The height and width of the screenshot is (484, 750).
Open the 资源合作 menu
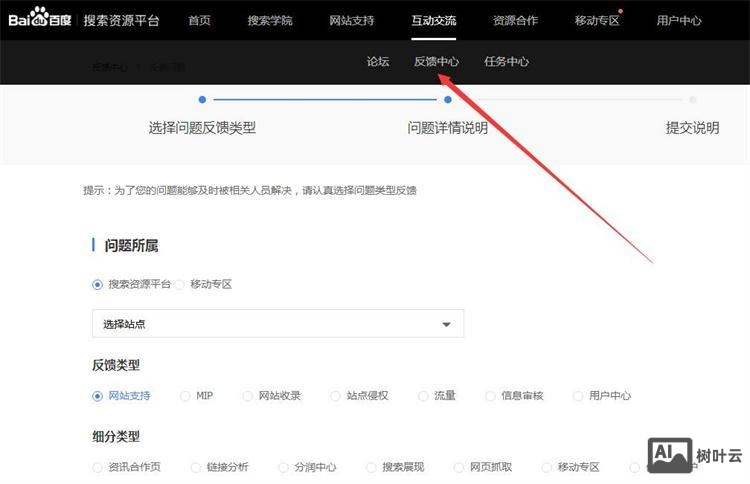coord(515,21)
